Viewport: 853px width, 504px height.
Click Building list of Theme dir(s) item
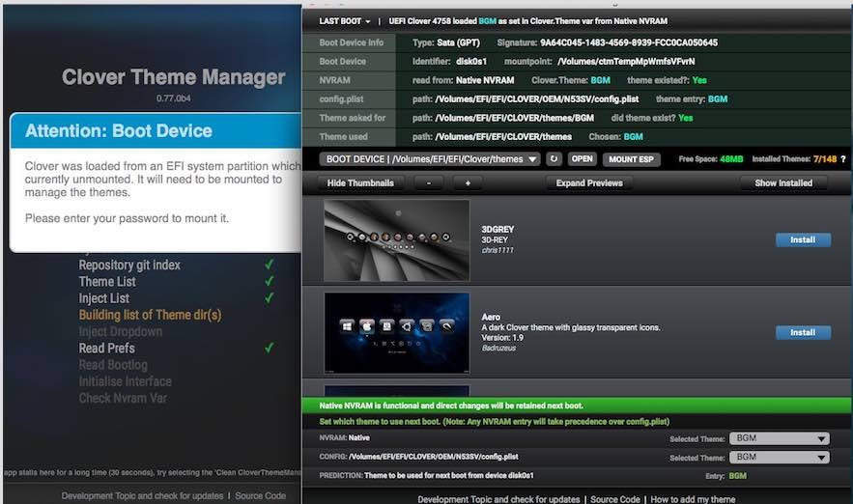tap(150, 315)
